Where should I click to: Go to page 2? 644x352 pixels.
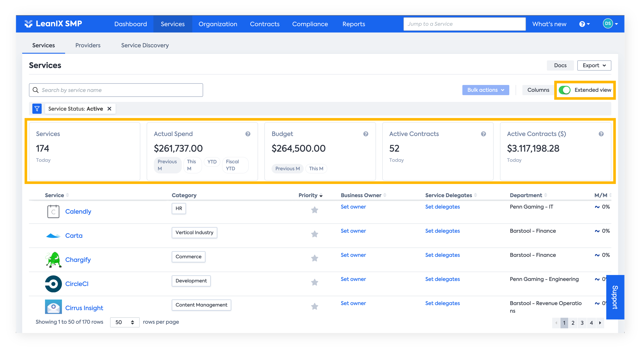pyautogui.click(x=573, y=323)
